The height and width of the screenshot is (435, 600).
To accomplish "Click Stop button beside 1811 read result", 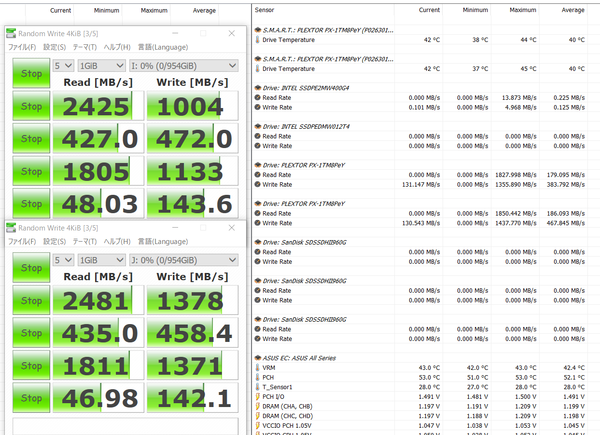I will (x=31, y=365).
